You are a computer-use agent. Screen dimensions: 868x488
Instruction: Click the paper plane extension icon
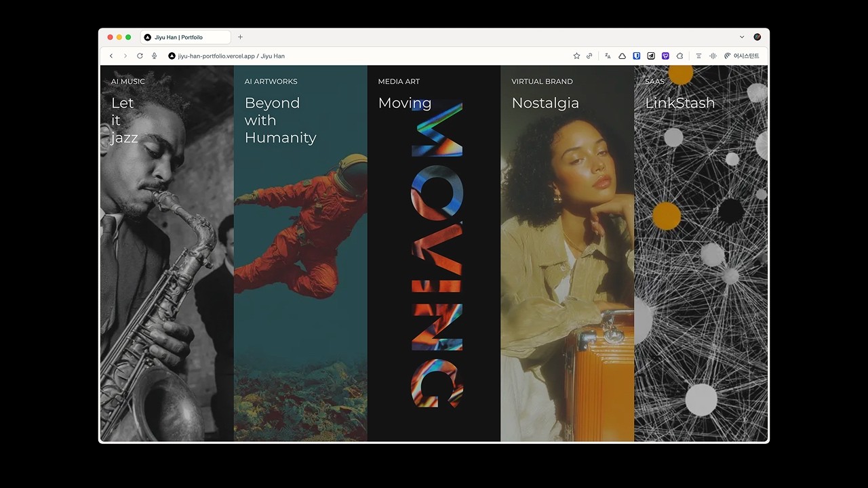click(651, 56)
